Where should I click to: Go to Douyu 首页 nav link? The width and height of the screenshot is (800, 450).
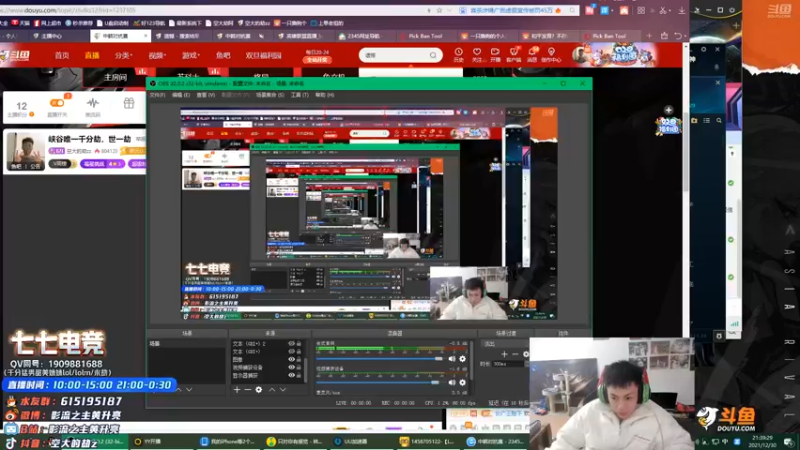pyautogui.click(x=62, y=55)
